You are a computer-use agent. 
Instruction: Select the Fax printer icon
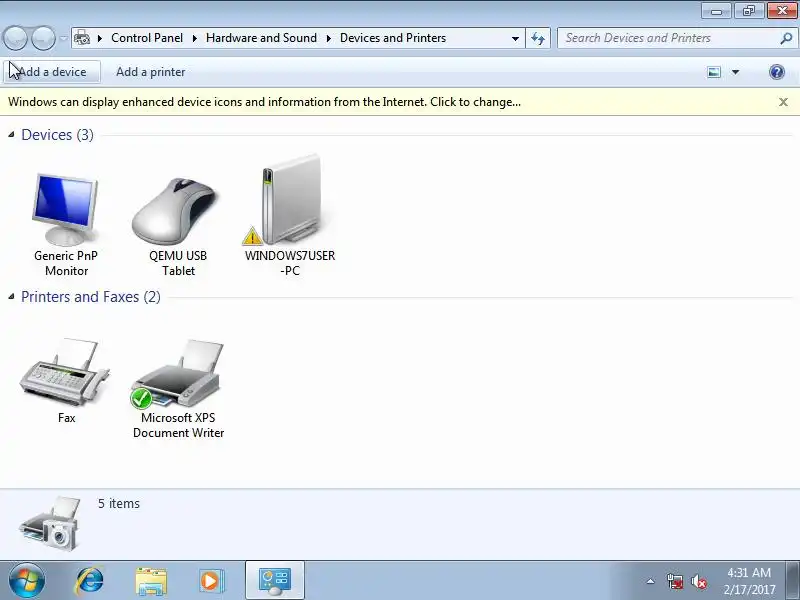65,373
